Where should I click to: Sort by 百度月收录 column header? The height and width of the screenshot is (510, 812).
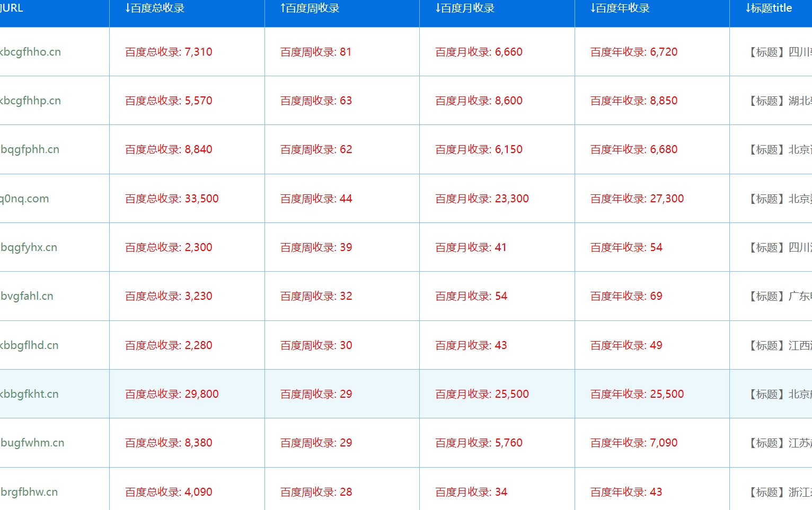tap(465, 8)
